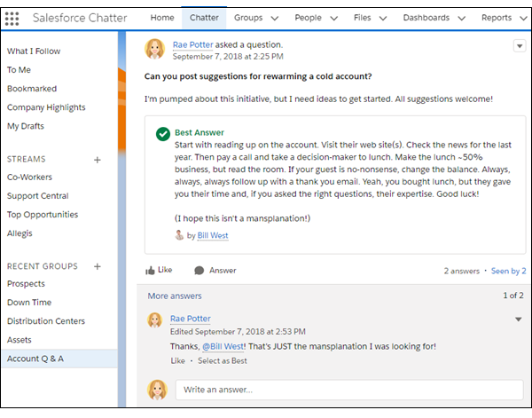Open Bill West's profile link
Image resolution: width=532 pixels, height=418 pixels.
pyautogui.click(x=213, y=235)
